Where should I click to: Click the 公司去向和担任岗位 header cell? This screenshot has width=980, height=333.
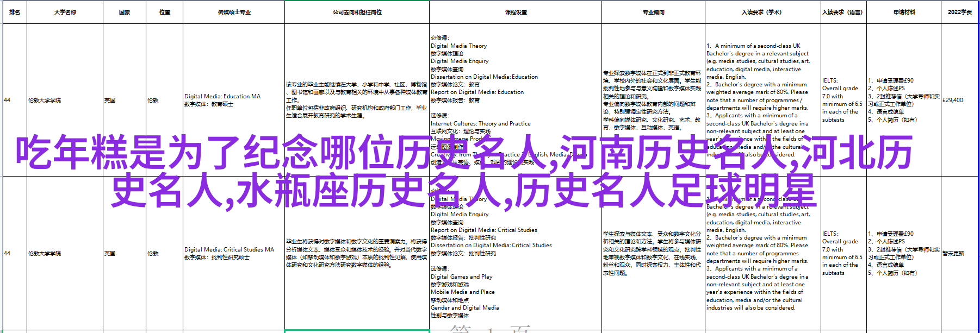357,12
